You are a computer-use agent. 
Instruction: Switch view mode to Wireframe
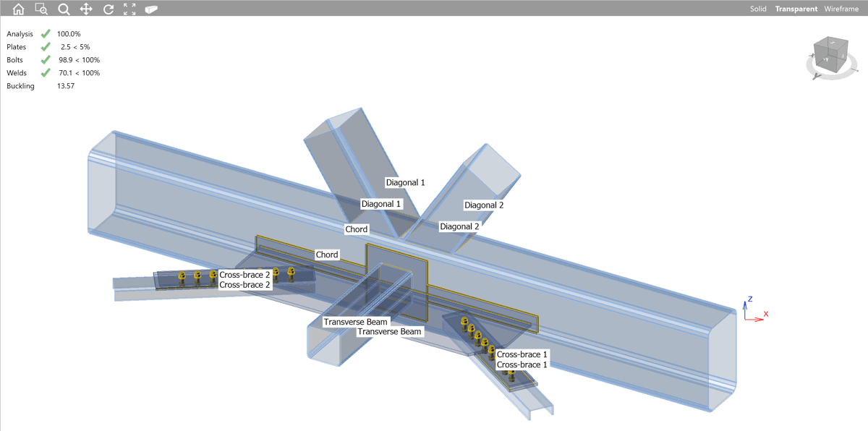(x=841, y=9)
